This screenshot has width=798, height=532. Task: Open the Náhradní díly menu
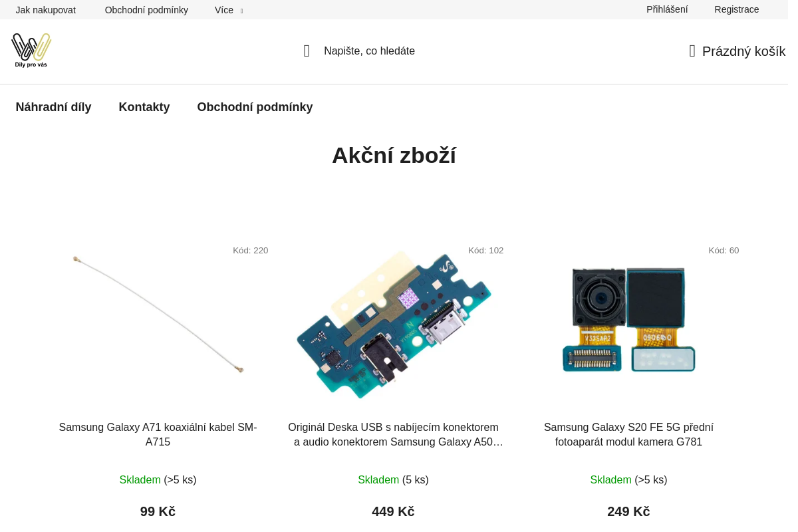(54, 107)
